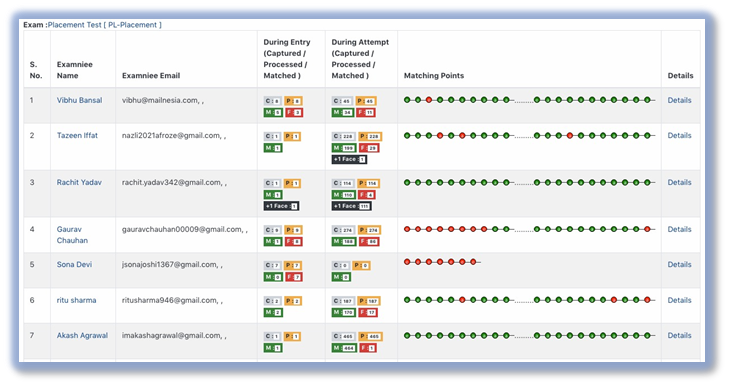Screen dimensions: 733x390
Task: Click Rachit Yadav's During Attempt +1 Face badge
Action: click(x=351, y=206)
